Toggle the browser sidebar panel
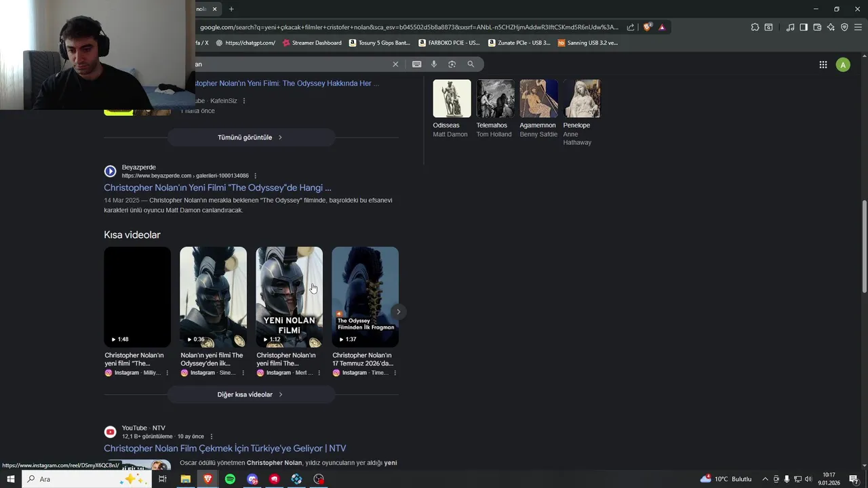Image resolution: width=868 pixels, height=488 pixels. (804, 27)
